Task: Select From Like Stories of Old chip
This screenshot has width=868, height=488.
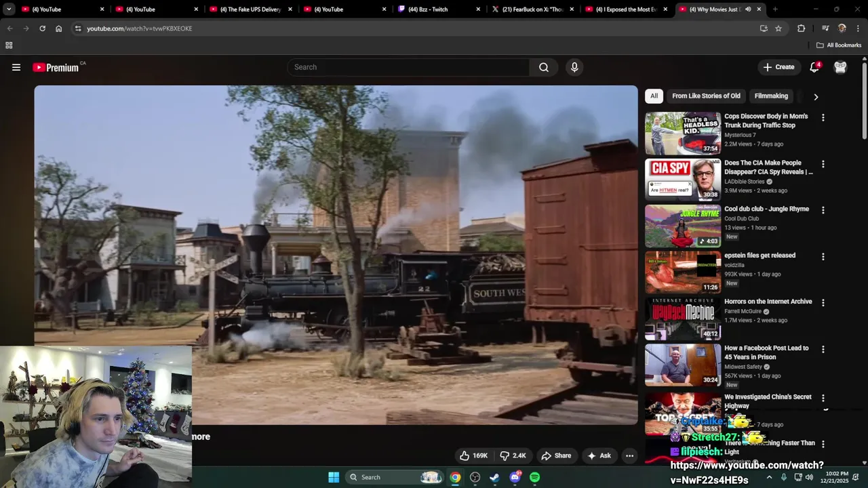Action: pos(706,96)
